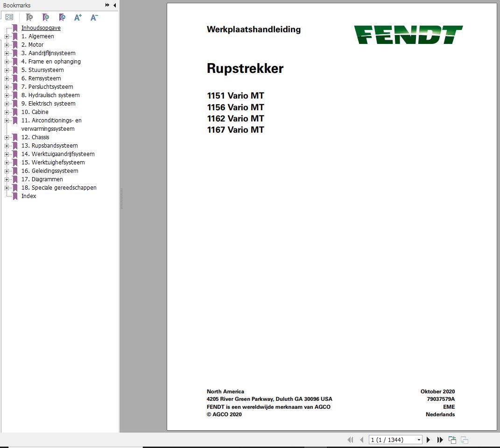Screen dimensions: 500x448
Task: Click the document number 79037579A
Action: [x=441, y=399]
